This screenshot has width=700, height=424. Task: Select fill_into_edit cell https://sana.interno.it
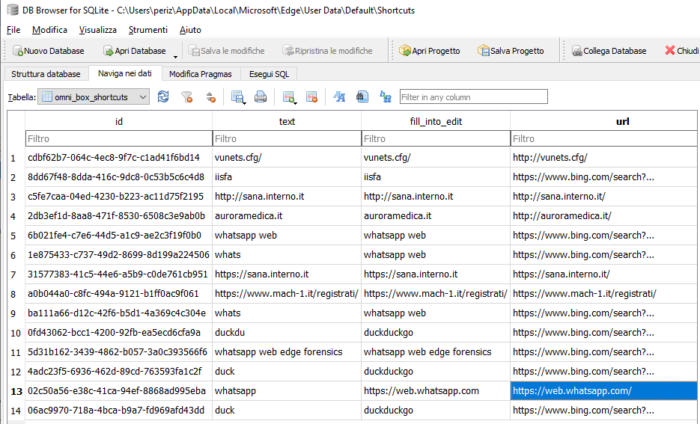point(436,274)
